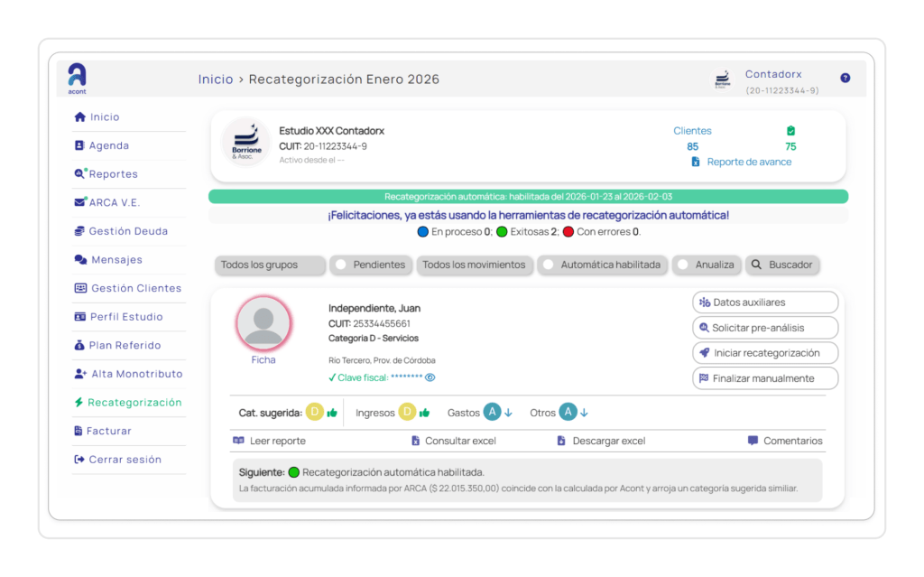Open Comentarios for this client
Image resolution: width=924 pixels, height=577 pixels.
point(785,441)
